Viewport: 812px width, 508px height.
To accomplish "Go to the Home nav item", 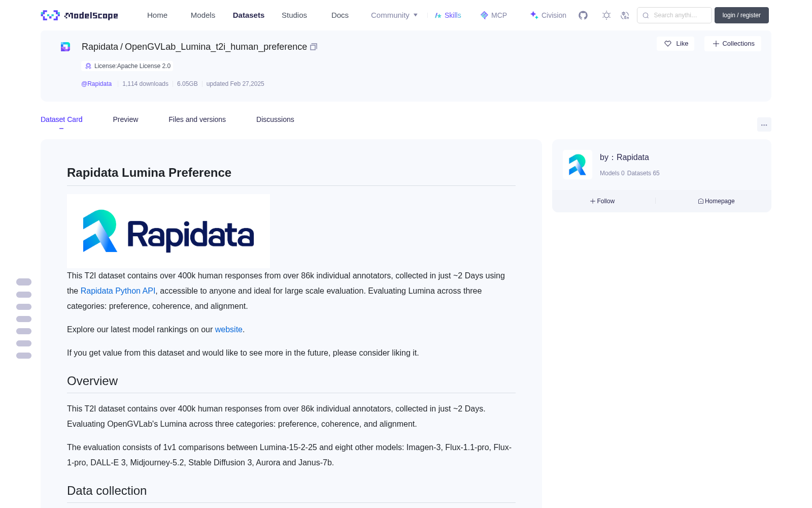I will tap(157, 15).
